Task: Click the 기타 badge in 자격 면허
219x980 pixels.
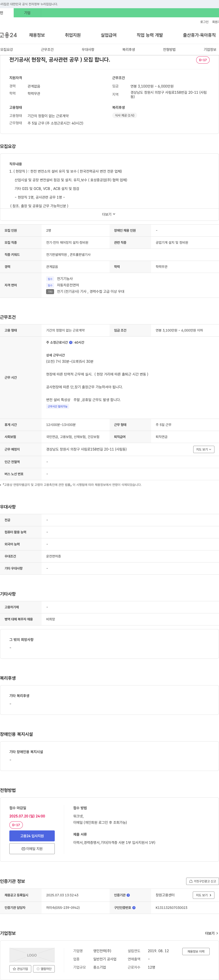Action: pyautogui.click(x=50, y=292)
